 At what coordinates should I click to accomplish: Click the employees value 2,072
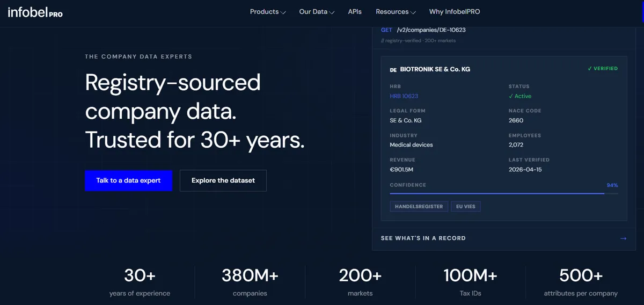tap(516, 145)
